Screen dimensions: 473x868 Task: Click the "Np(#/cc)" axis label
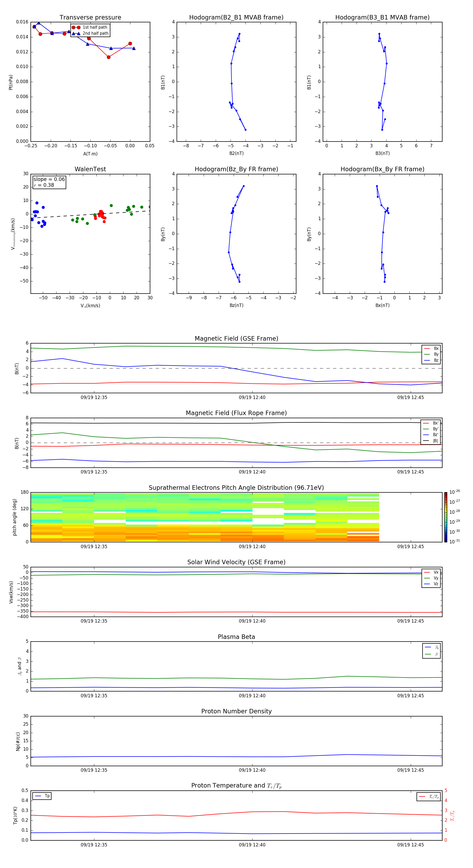click(x=18, y=741)
